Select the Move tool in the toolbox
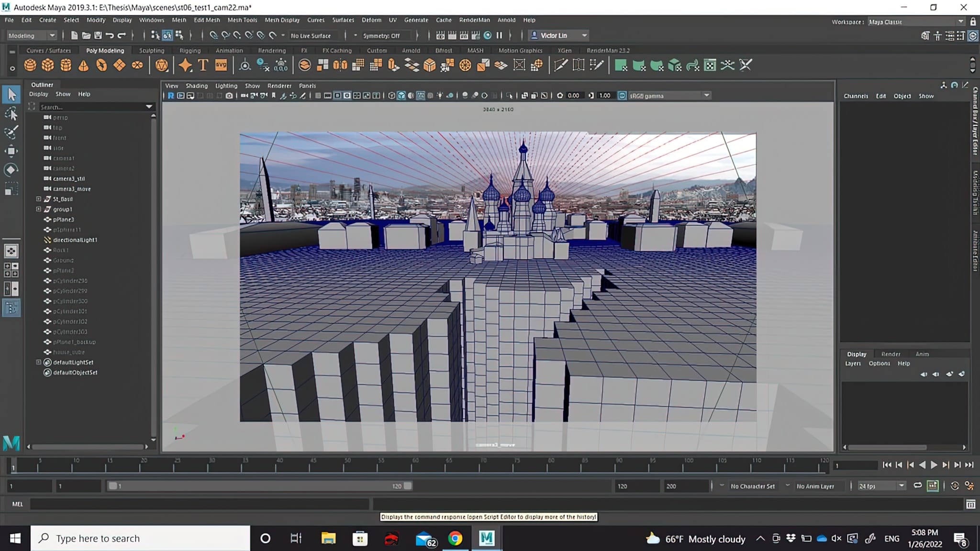Viewport: 980px width, 551px height. (12, 151)
